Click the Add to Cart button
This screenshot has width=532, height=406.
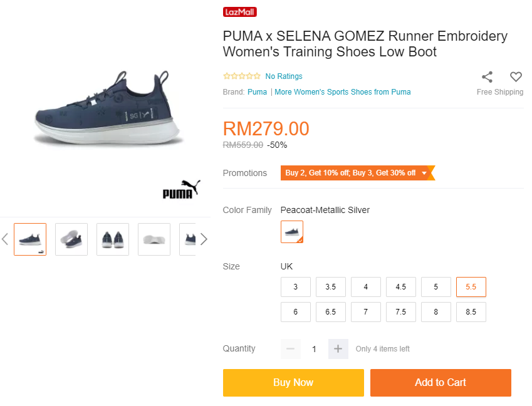pos(441,383)
